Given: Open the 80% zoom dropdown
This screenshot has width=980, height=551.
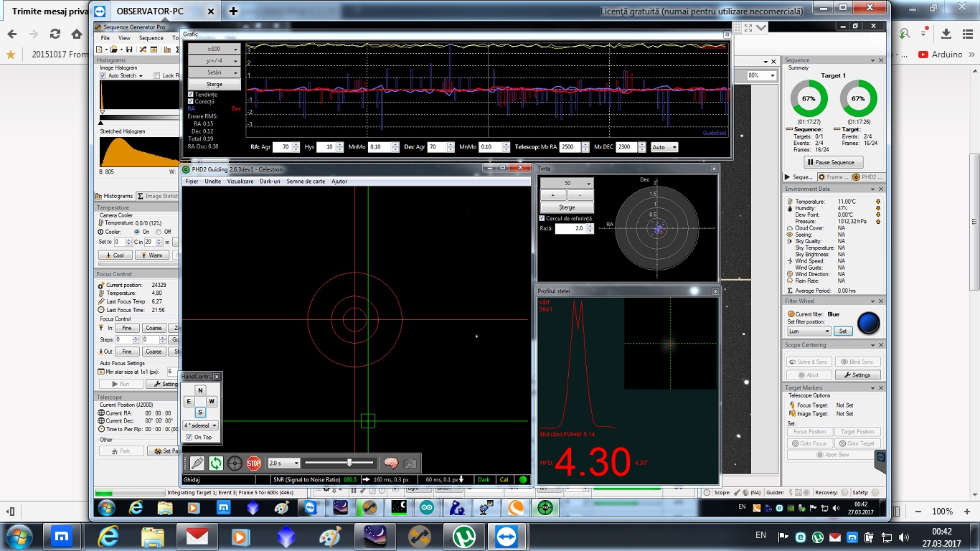Looking at the screenshot, I should (762, 75).
